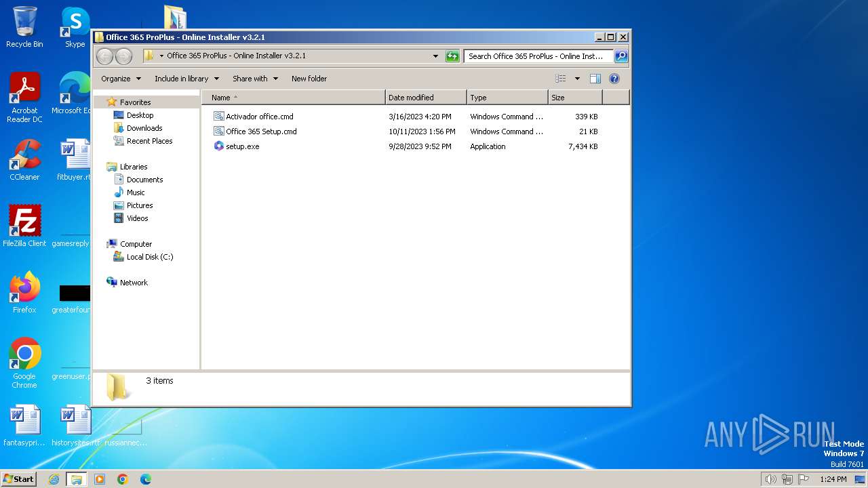
Task: Open Desktop in the navigation pane
Action: point(140,115)
